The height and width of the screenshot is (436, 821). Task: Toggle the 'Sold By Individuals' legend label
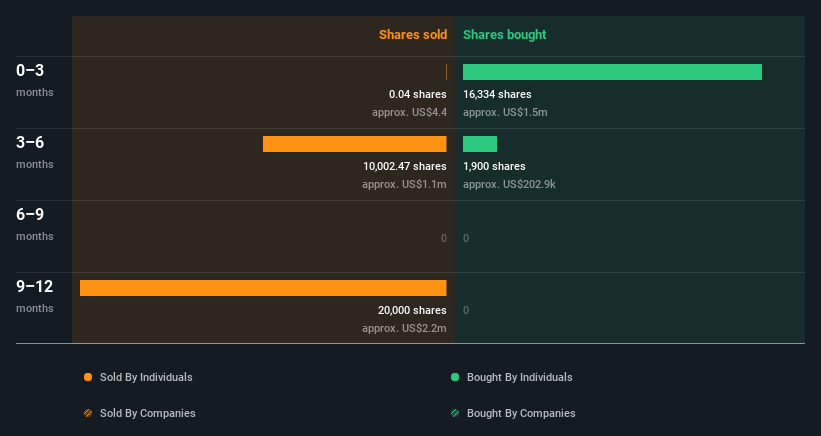click(146, 377)
